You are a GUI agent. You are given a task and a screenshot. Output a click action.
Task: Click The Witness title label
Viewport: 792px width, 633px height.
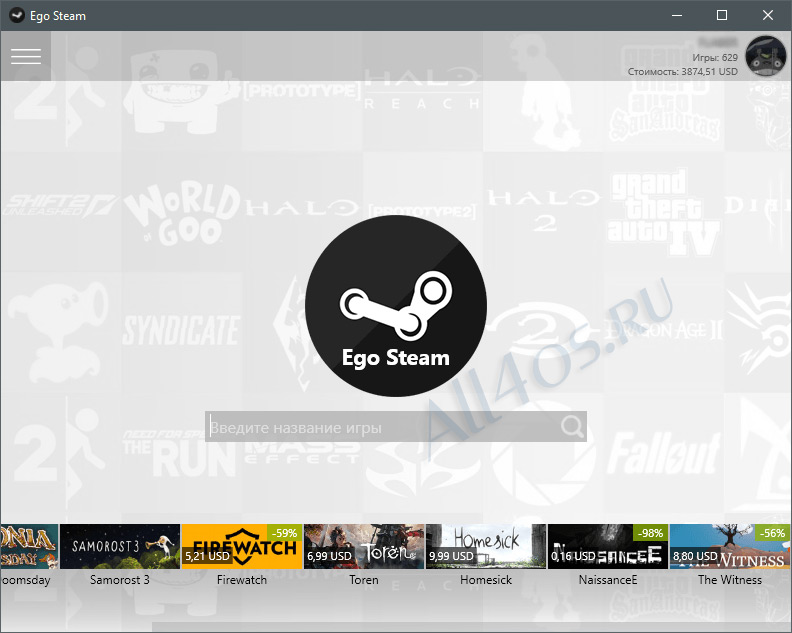tap(730, 580)
